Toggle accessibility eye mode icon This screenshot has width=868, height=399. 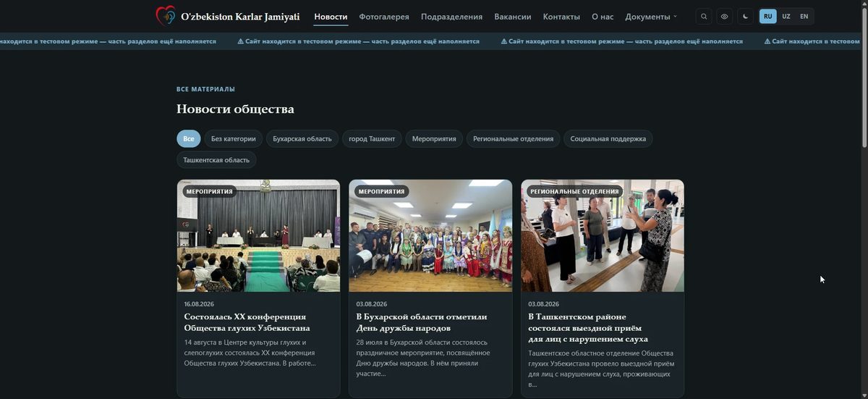(725, 16)
